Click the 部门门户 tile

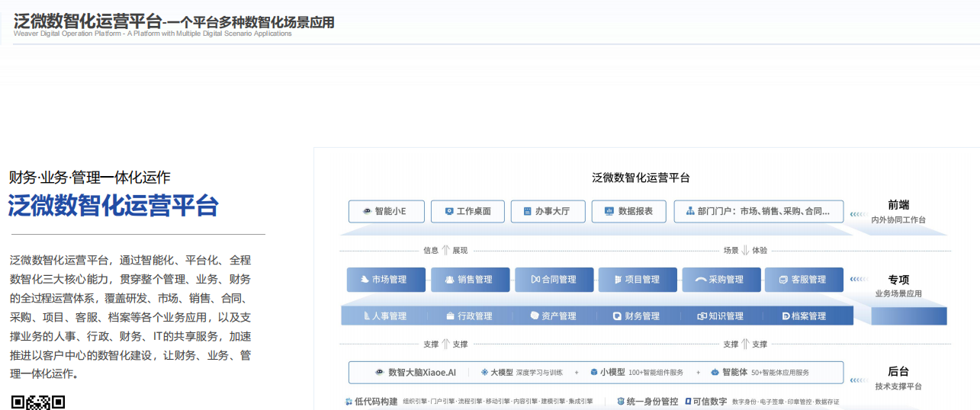pyautogui.click(x=759, y=211)
